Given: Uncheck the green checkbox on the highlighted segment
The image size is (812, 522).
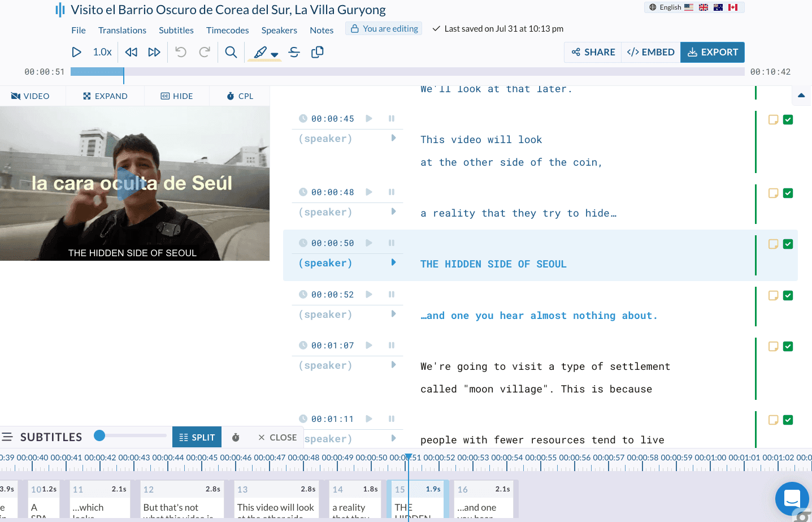Looking at the screenshot, I should tap(788, 244).
